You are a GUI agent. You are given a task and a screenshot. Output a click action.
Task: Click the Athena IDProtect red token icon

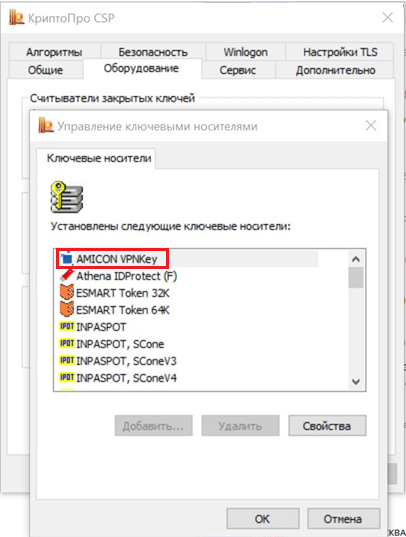click(67, 275)
